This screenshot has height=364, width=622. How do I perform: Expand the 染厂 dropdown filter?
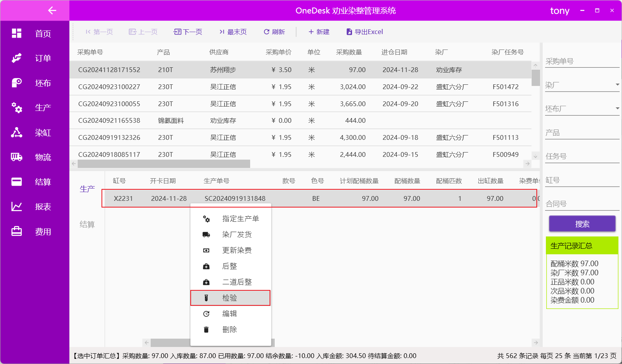click(x=617, y=85)
